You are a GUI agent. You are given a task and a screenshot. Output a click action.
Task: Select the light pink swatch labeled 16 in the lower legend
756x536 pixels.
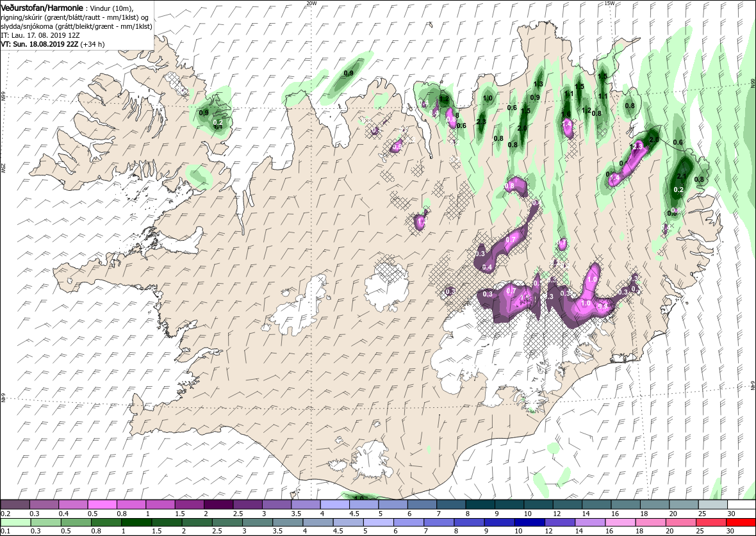click(621, 523)
